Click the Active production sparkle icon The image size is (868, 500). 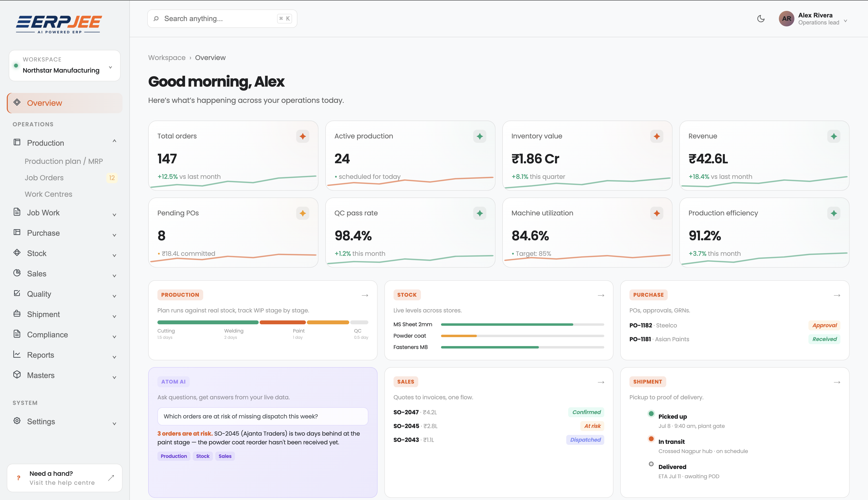point(479,136)
